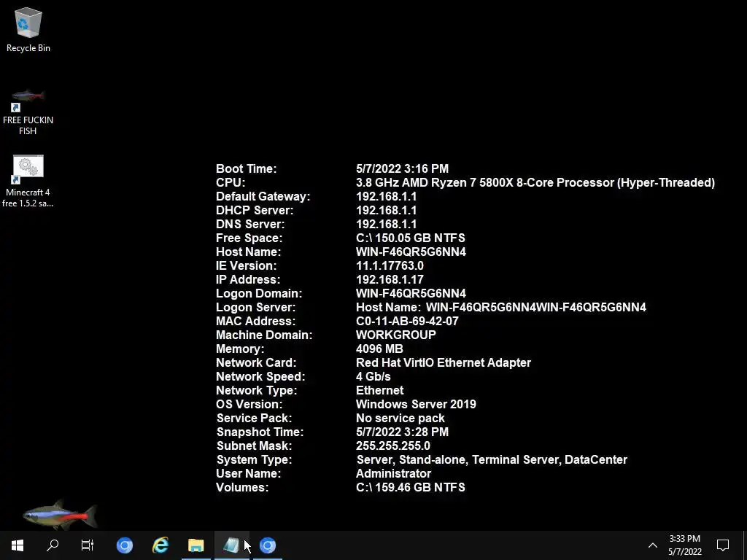The width and height of the screenshot is (747, 560).
Task: Click the Show desktop sliver at taskbar end
Action: pos(745,545)
